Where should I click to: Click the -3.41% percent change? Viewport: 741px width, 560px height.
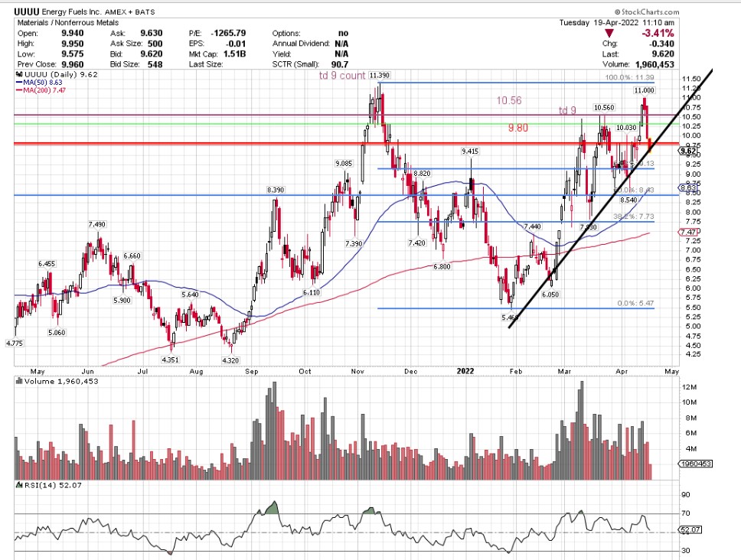[x=658, y=33]
